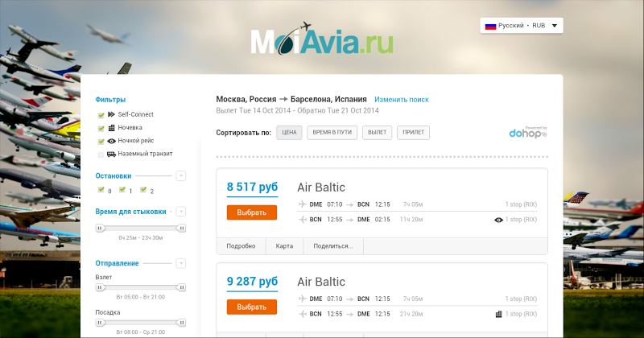
Task: Click the ground transit bus icon in filters
Action: point(112,154)
